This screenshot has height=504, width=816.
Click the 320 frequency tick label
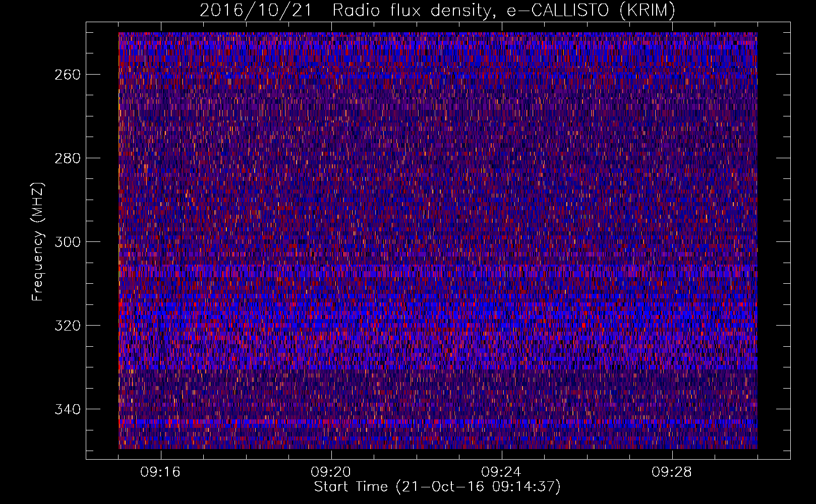[67, 326]
